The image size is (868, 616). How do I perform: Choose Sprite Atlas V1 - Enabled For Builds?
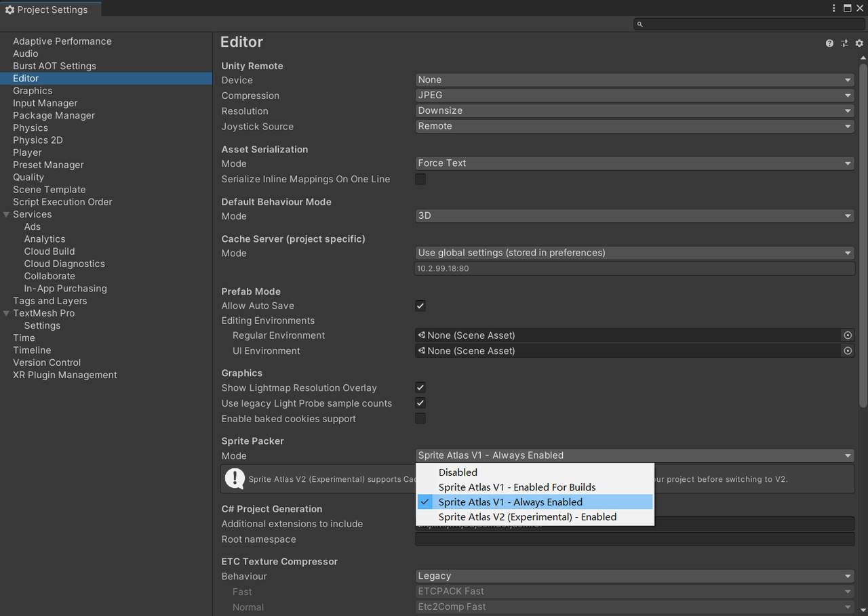click(535, 487)
